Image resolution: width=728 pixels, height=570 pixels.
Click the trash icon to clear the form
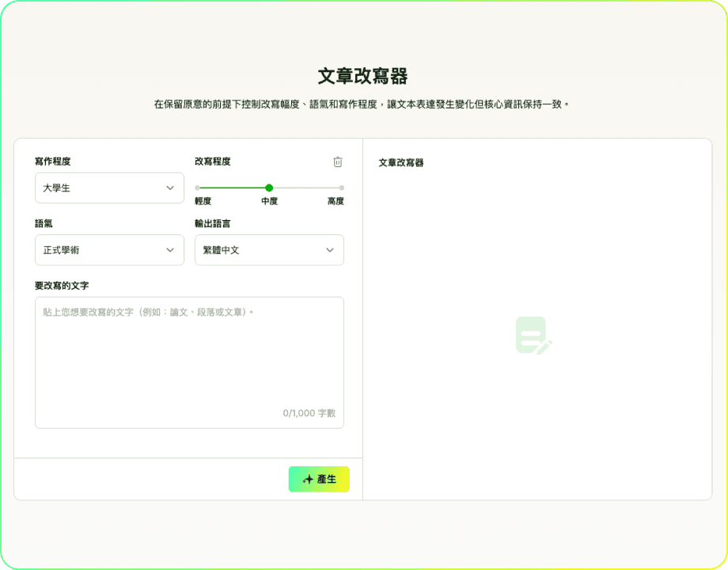pyautogui.click(x=338, y=161)
